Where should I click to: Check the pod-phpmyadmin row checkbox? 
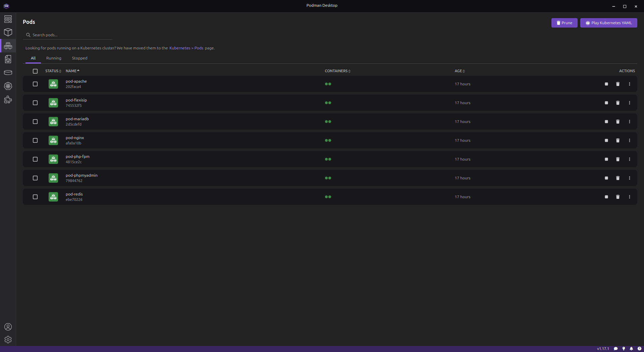click(35, 178)
